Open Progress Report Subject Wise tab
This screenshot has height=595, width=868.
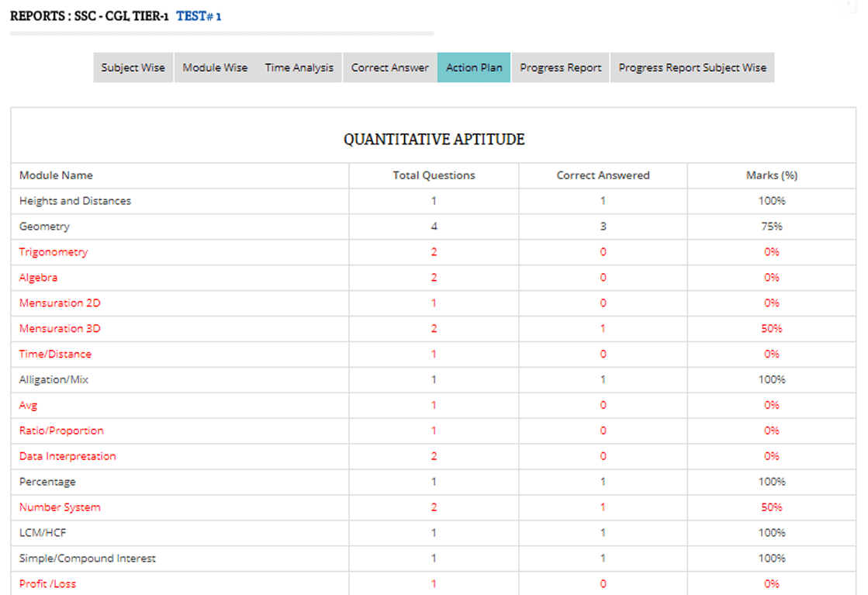[x=692, y=67]
